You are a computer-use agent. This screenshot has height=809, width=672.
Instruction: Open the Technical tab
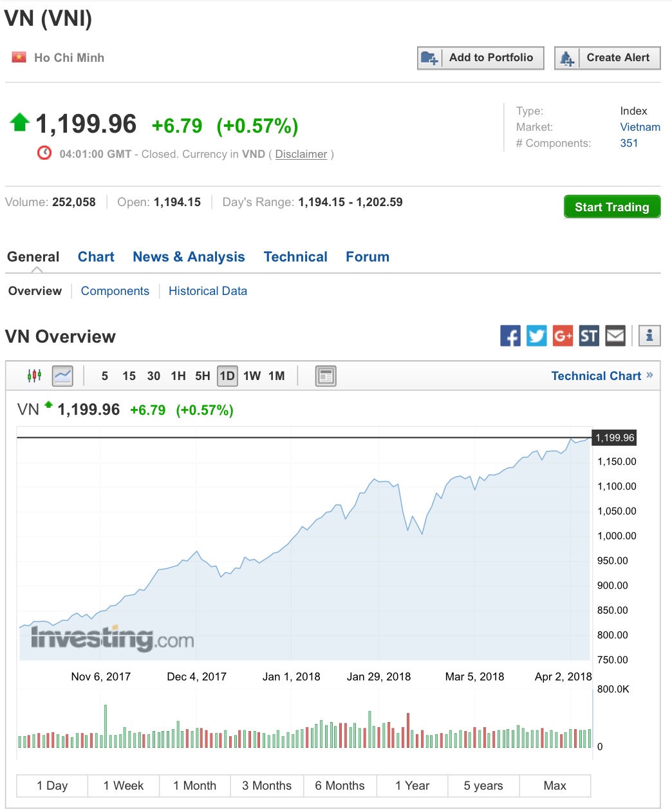pos(295,257)
